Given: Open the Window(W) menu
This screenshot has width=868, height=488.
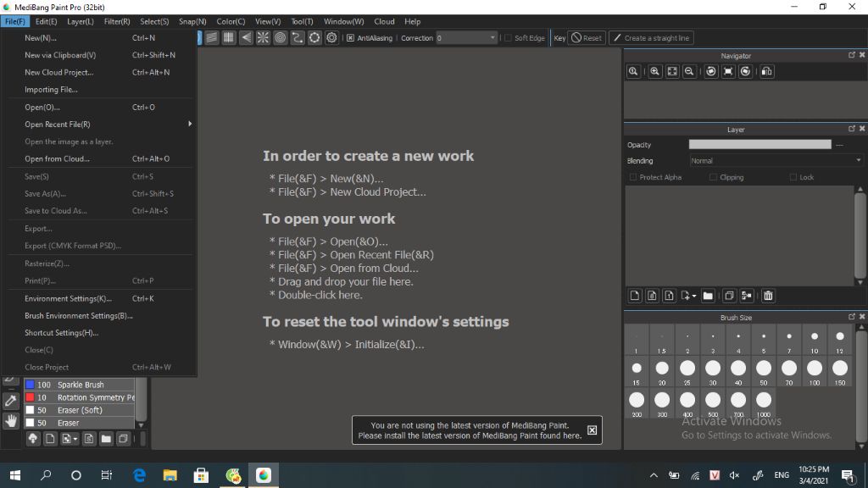Looking at the screenshot, I should coord(344,21).
